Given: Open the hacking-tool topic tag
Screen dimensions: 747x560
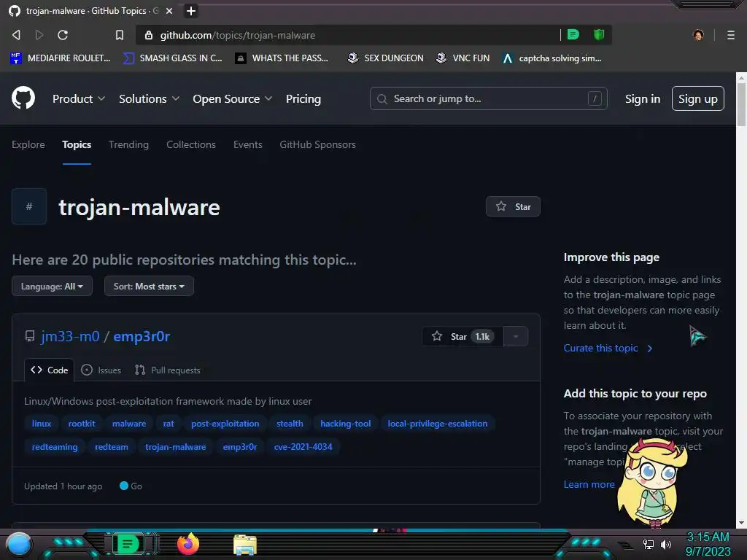Looking at the screenshot, I should pos(345,424).
